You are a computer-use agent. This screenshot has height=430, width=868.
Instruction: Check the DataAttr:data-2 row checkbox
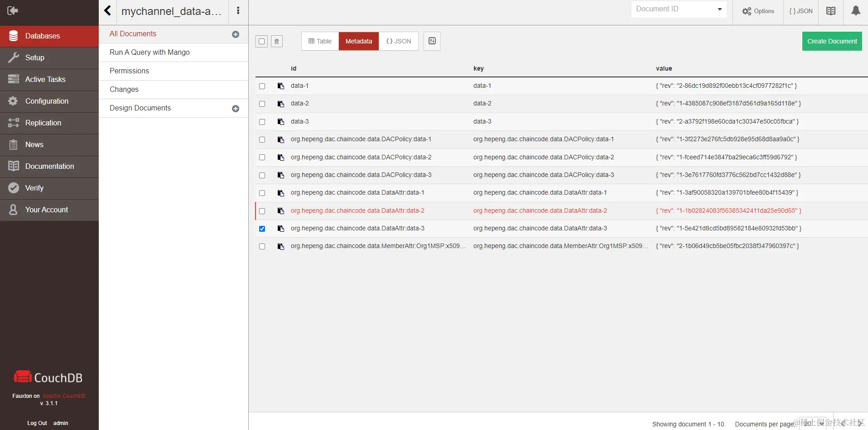pyautogui.click(x=262, y=211)
